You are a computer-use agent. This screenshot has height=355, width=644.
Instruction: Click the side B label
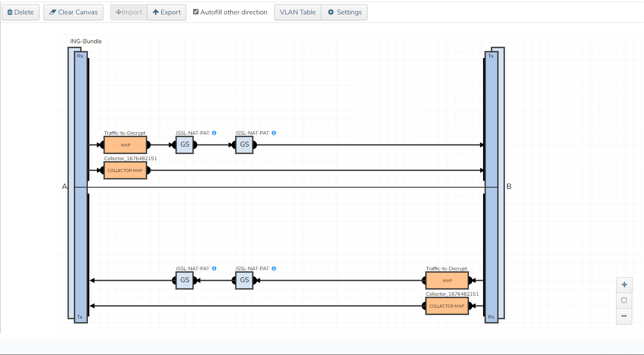pos(509,186)
